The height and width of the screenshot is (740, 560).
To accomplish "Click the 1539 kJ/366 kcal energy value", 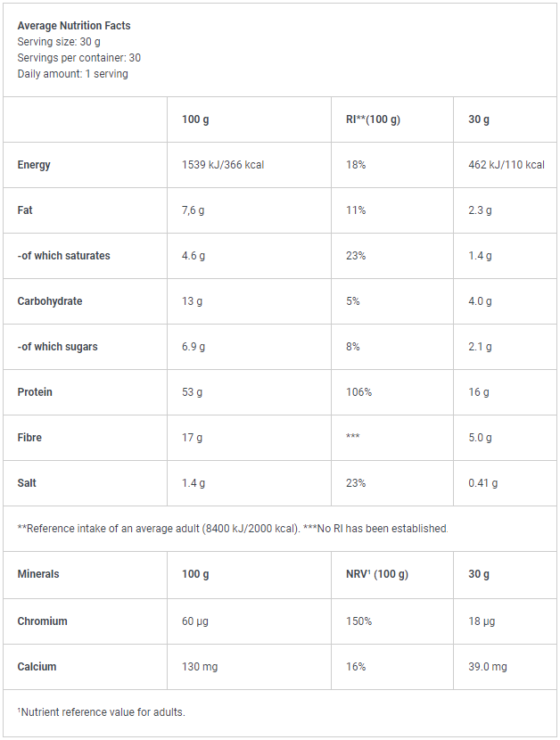I will (223, 165).
